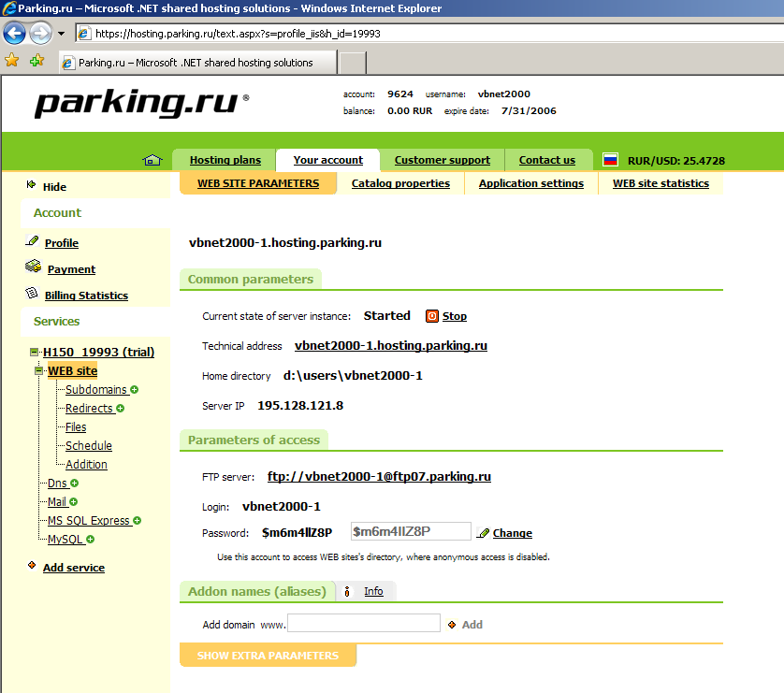
Task: Click the green plus next to Redirects
Action: (121, 408)
